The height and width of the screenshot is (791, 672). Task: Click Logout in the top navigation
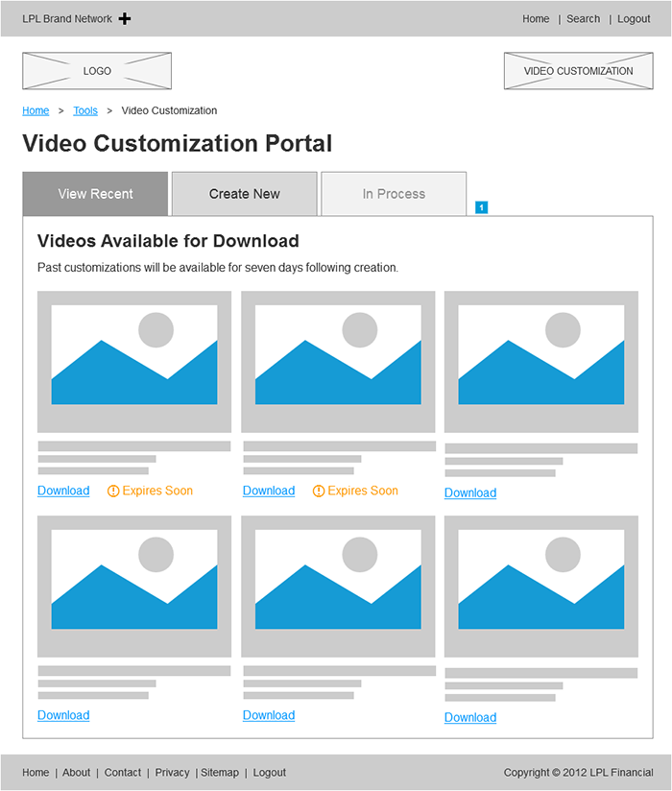(x=634, y=18)
